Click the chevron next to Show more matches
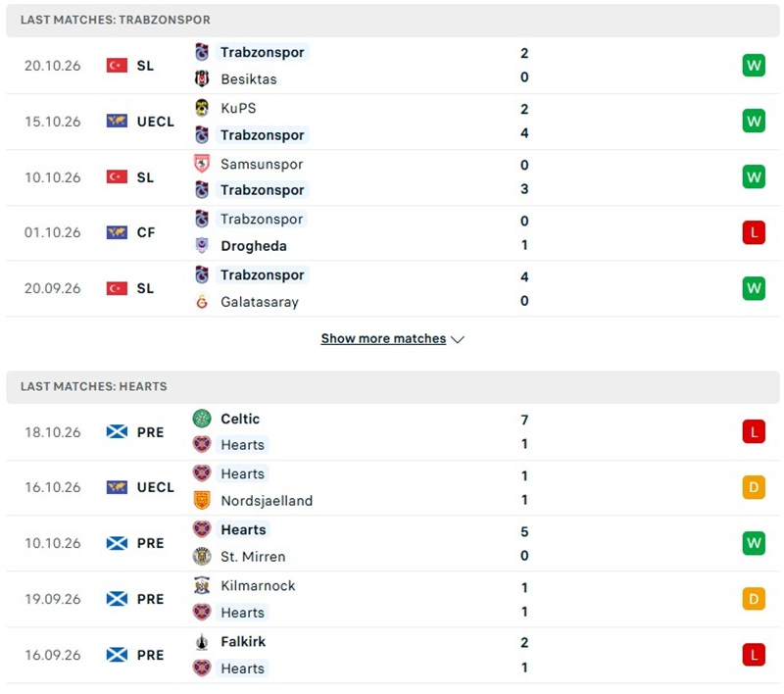Screen dimensions: 784x694 458,339
